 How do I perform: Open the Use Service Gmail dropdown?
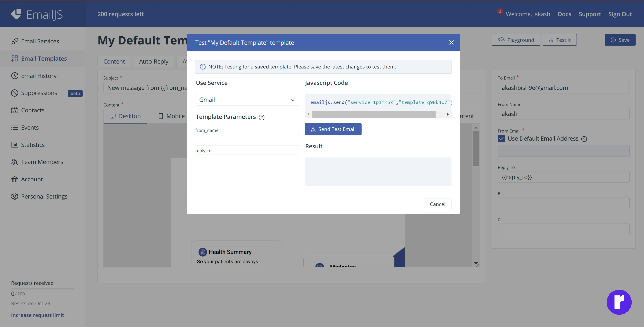coord(247,100)
